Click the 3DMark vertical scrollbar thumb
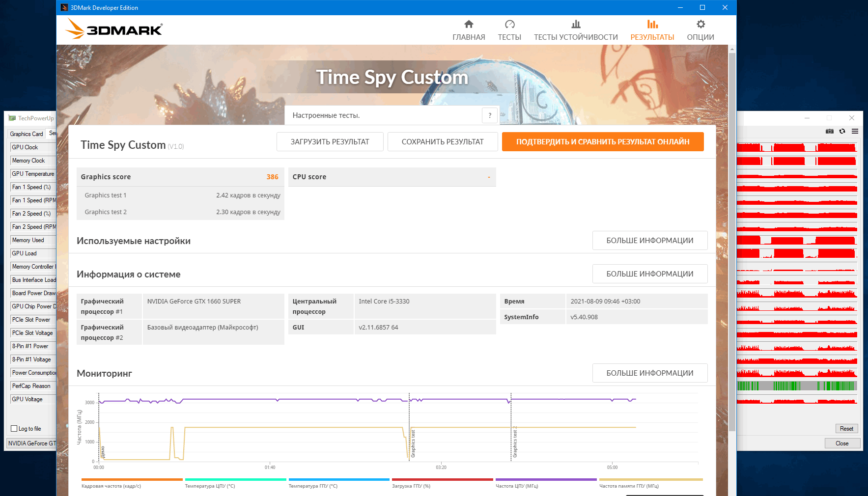Viewport: 868px width, 496px height. point(732,242)
